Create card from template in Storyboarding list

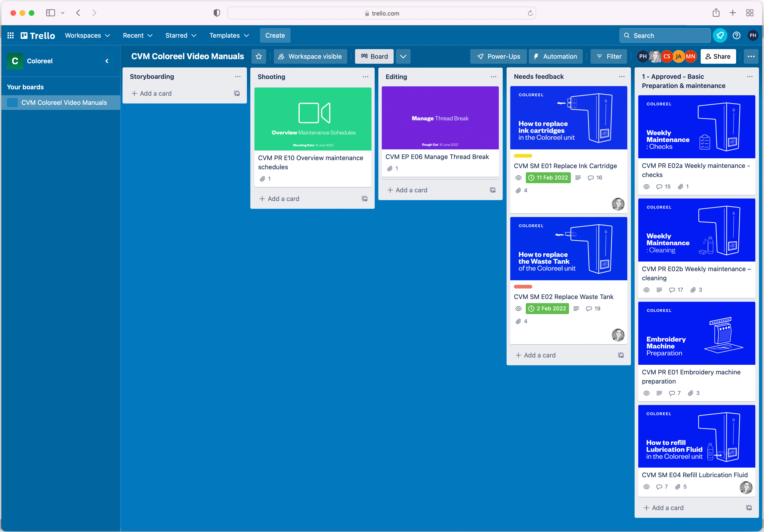[237, 93]
